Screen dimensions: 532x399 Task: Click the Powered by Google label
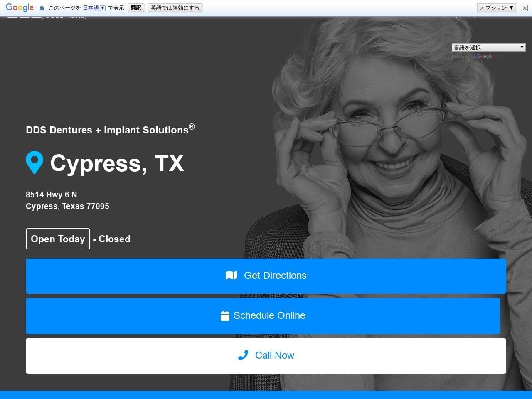coord(472,57)
